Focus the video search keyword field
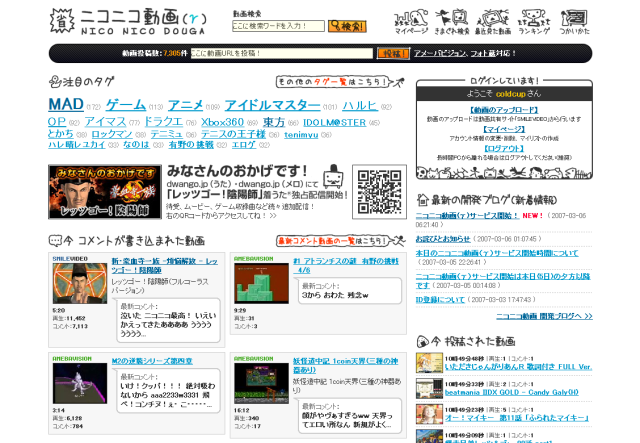Screen dimensions: 640x443 278,26
